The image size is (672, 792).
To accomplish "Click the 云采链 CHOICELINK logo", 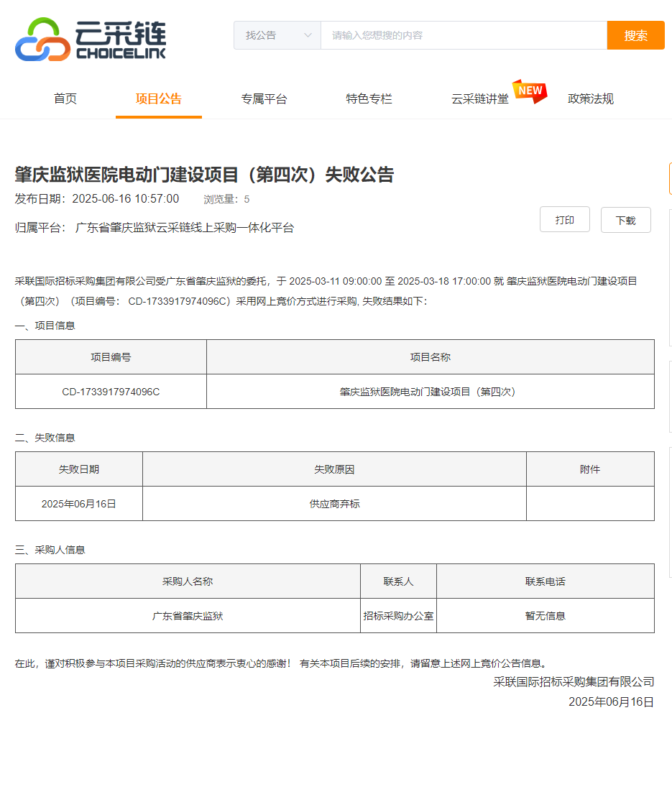I will 91,40.
